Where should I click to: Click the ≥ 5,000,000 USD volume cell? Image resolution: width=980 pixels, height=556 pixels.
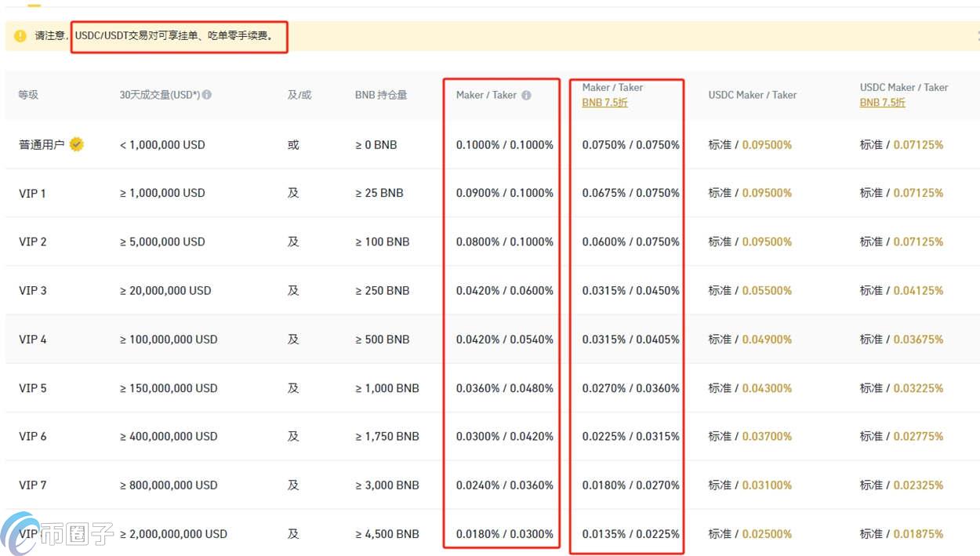162,242
